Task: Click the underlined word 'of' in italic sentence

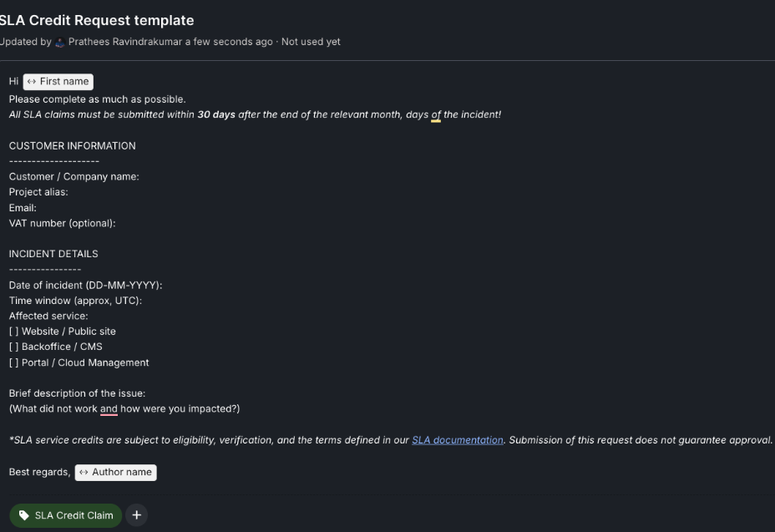Action: tap(436, 114)
